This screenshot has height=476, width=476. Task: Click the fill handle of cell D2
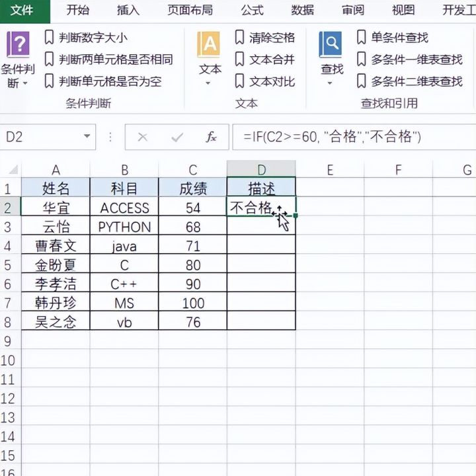pyautogui.click(x=296, y=216)
